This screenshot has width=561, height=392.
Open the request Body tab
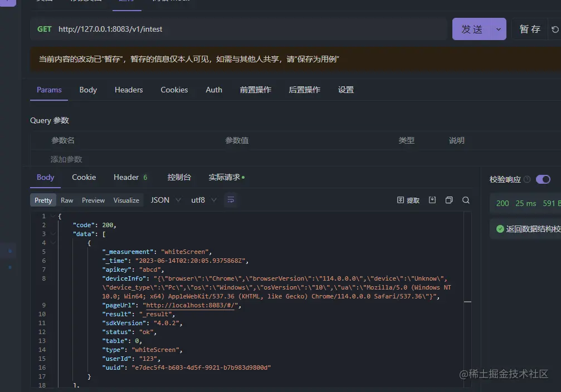[88, 90]
